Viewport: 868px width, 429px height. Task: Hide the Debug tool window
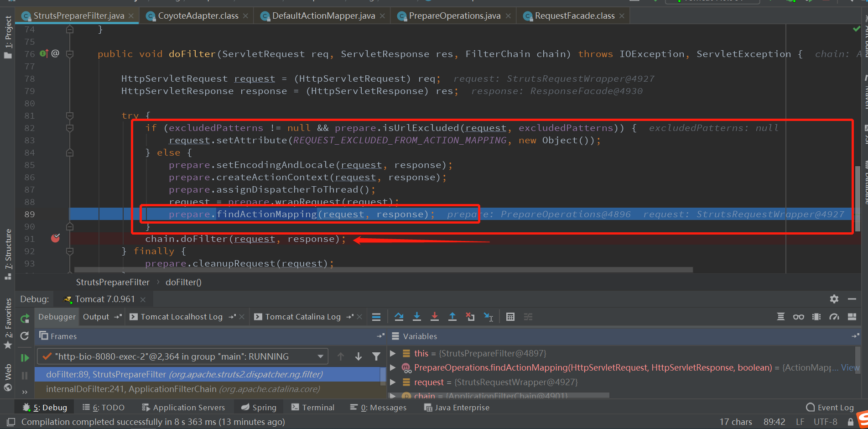point(852,299)
